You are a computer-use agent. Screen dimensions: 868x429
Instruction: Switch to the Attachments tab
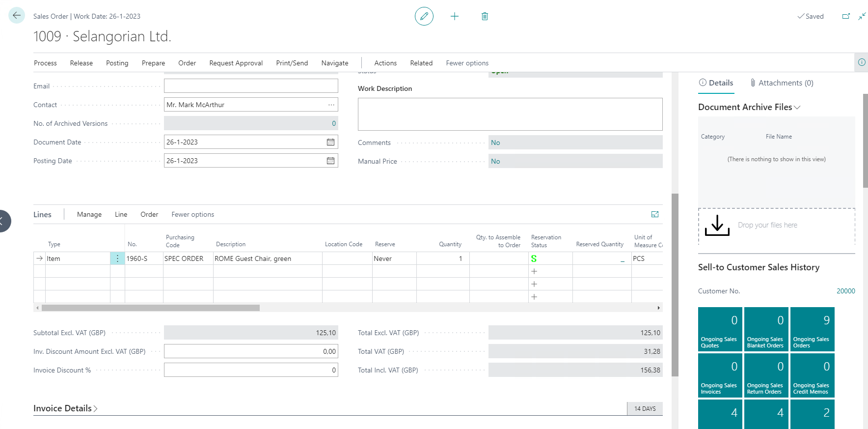point(782,83)
